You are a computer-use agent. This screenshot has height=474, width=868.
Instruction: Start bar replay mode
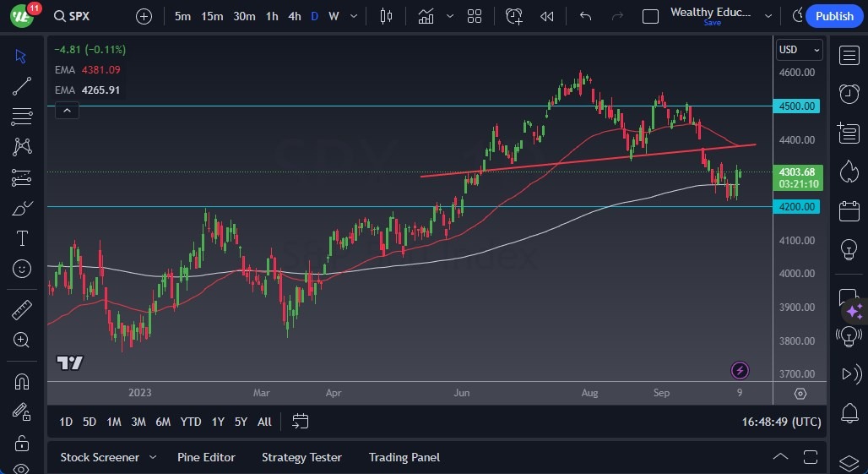(x=547, y=16)
